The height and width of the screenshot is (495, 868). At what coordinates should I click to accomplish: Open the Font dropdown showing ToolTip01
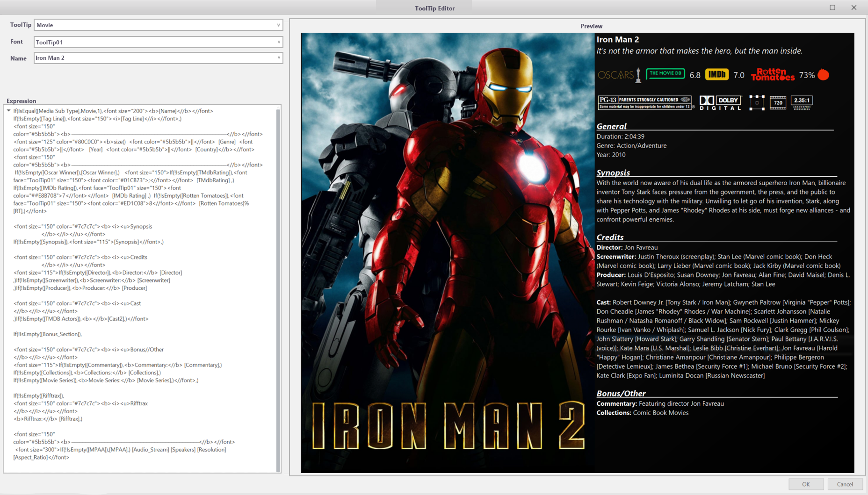158,42
